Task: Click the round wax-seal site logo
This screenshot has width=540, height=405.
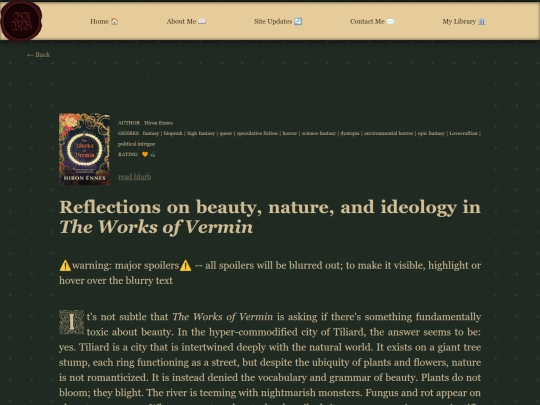Action: [x=21, y=21]
